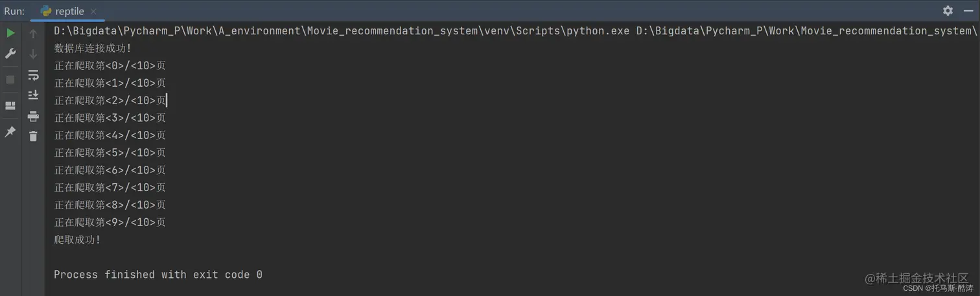Click the Restore Layout icon in left strip

click(x=10, y=106)
